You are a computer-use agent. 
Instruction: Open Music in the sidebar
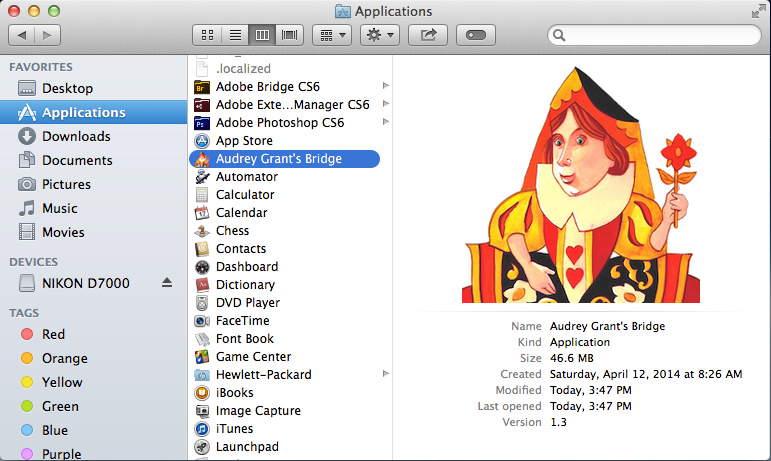(x=93, y=208)
